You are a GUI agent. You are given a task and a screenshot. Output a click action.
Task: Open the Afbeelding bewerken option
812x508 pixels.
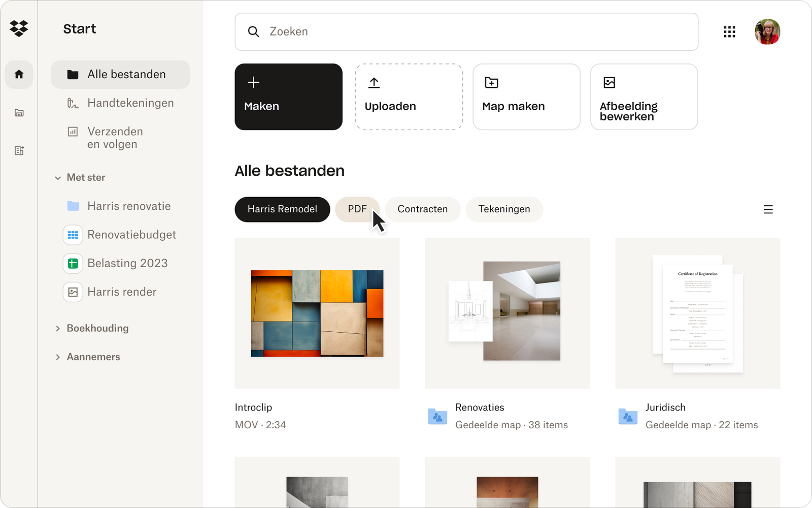click(x=644, y=97)
